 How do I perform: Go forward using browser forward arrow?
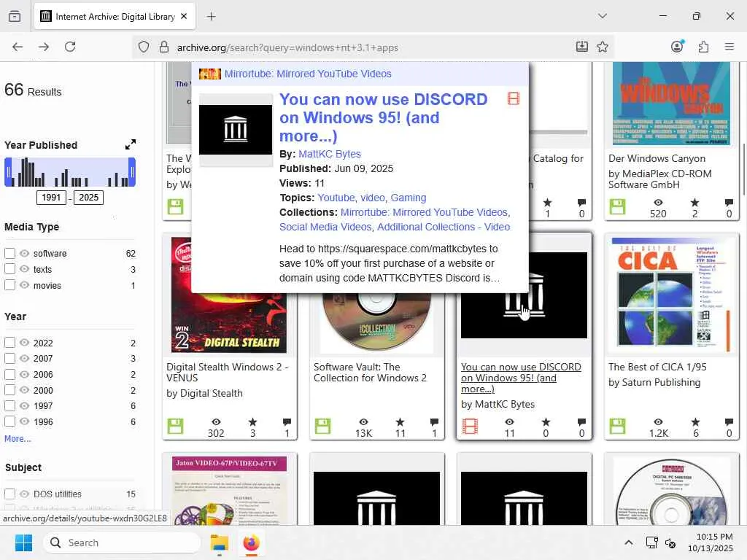point(44,47)
